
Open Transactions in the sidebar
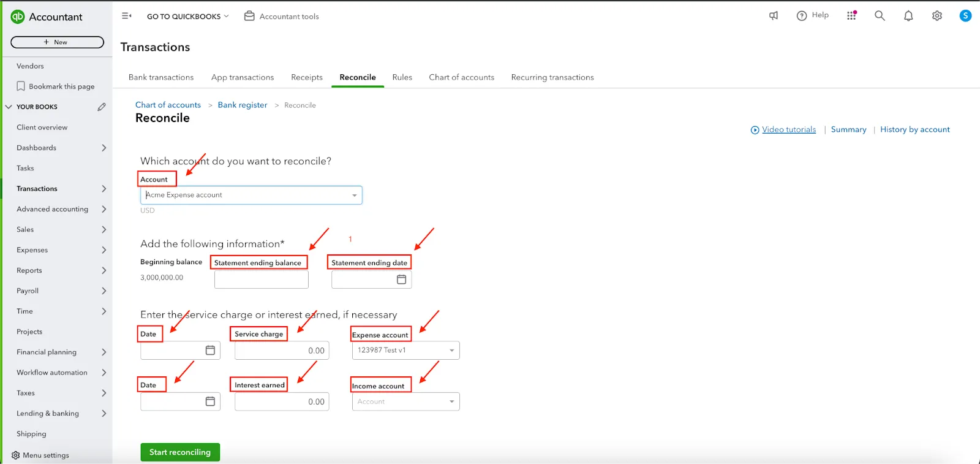coord(37,189)
